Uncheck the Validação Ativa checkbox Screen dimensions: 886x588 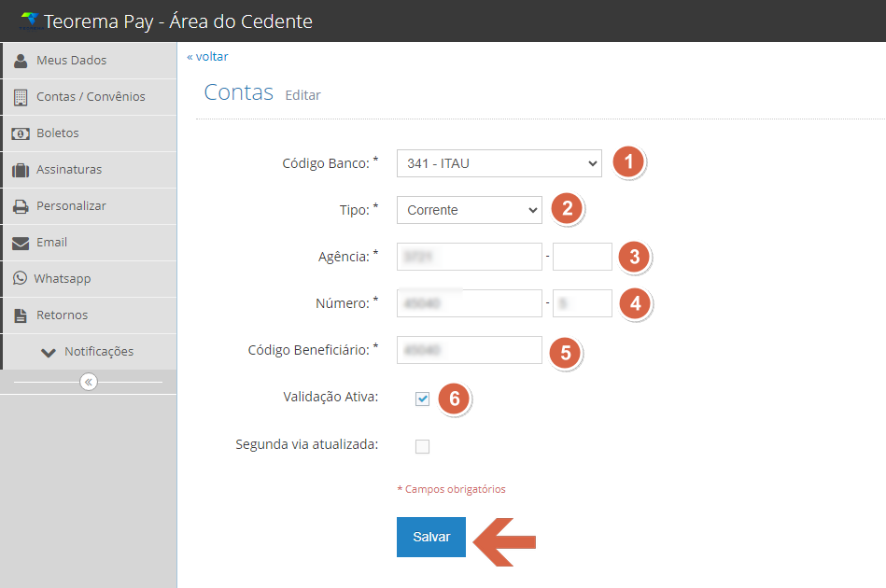click(x=422, y=399)
